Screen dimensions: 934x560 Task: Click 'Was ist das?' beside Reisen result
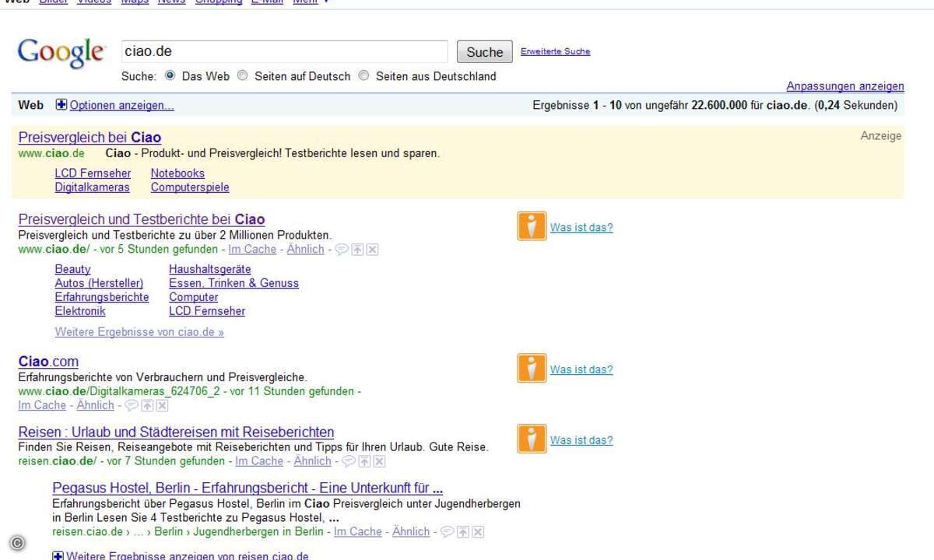tap(581, 440)
